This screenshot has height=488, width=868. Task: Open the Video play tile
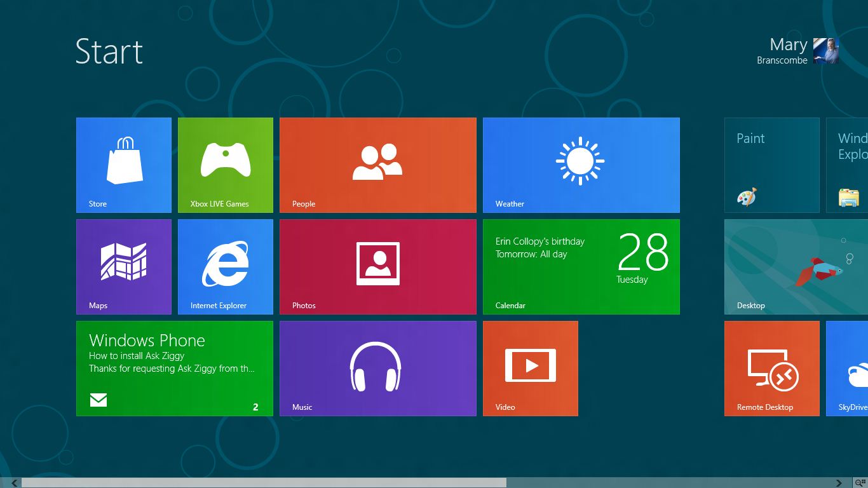(531, 369)
